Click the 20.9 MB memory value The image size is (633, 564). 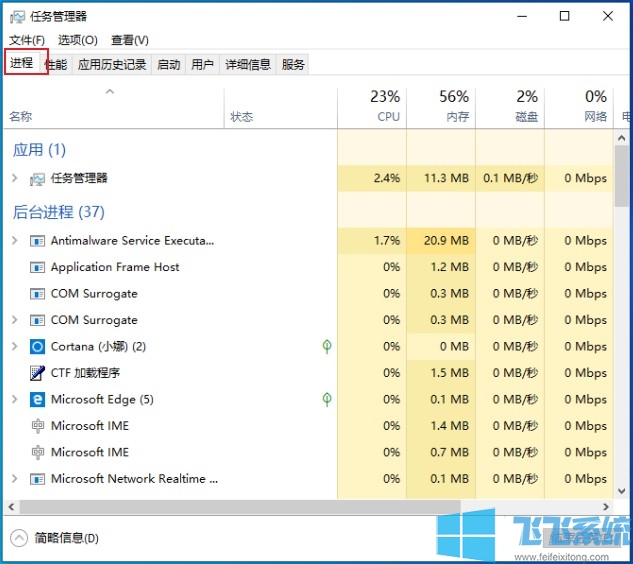[446, 241]
